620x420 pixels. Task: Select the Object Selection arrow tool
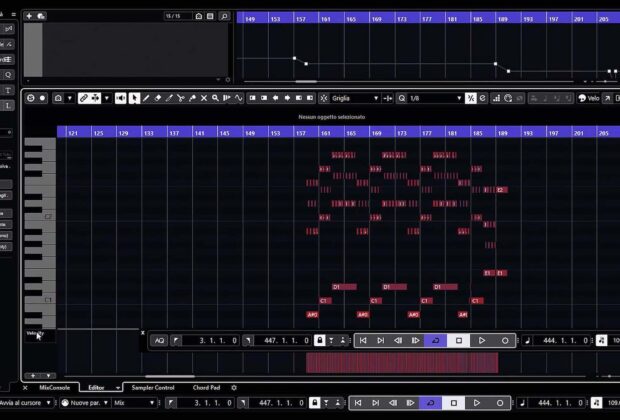pos(134,98)
